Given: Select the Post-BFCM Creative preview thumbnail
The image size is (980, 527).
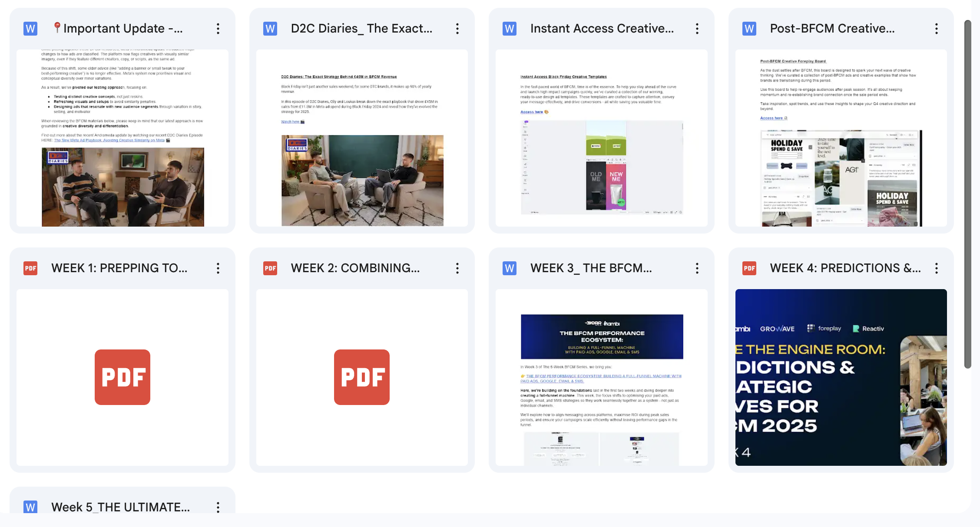Looking at the screenshot, I should tap(841, 138).
